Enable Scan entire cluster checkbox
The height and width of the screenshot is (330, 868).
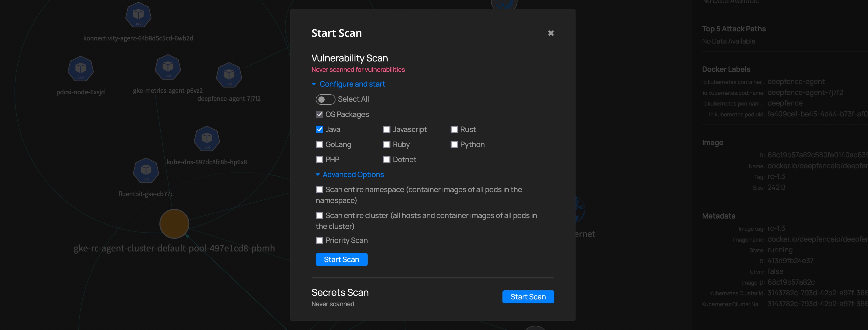click(x=319, y=215)
